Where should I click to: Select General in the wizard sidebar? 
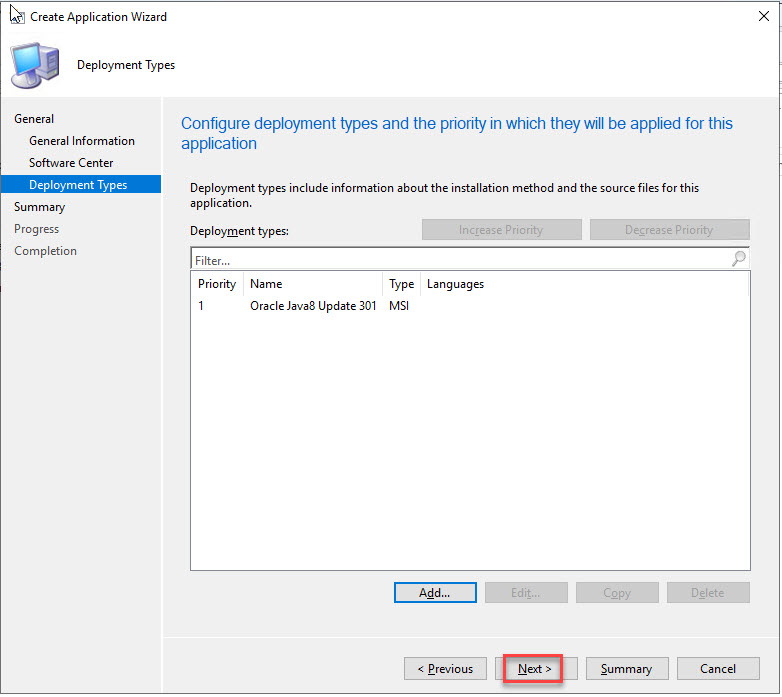point(34,119)
